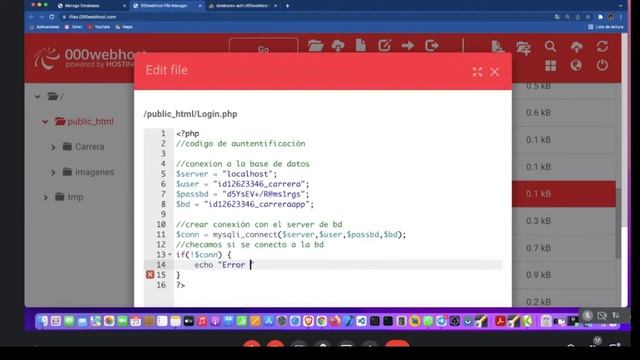Click the Go button in toolbar
This screenshot has height=360, width=640.
click(x=263, y=46)
